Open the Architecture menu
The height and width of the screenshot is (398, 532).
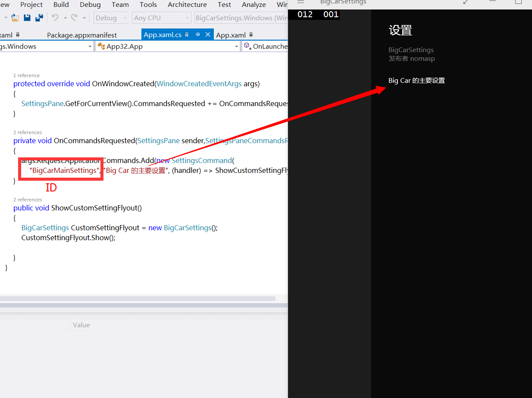(187, 5)
